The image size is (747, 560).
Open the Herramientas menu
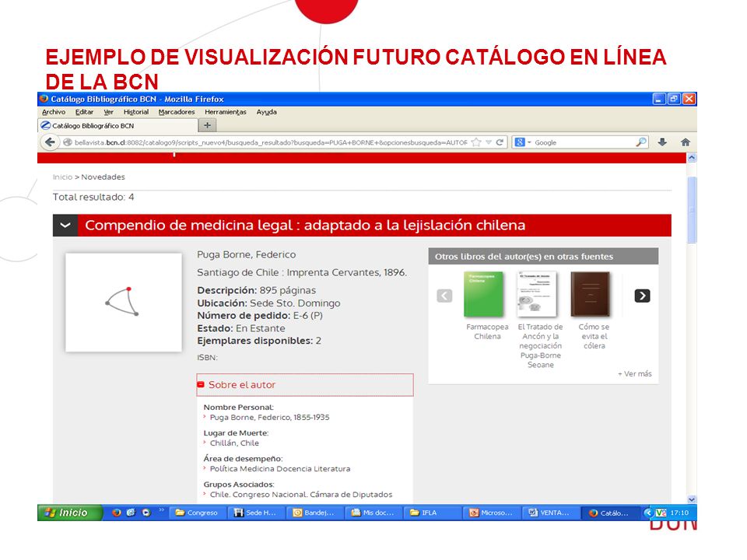[x=226, y=112]
